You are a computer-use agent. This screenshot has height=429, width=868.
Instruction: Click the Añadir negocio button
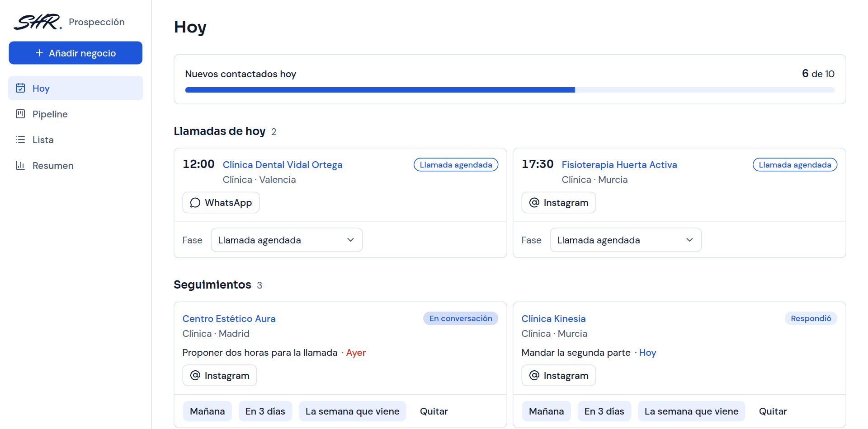point(75,53)
